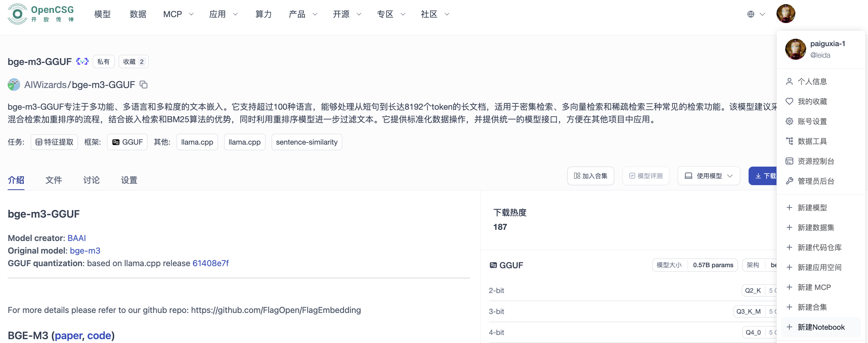This screenshot has height=343, width=868.
Task: Click the OpenCSG logo
Action: point(40,14)
